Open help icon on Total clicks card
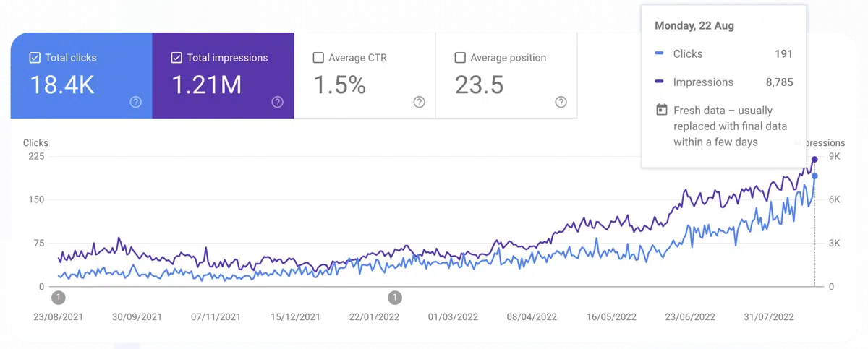The width and height of the screenshot is (868, 349). pyautogui.click(x=135, y=102)
